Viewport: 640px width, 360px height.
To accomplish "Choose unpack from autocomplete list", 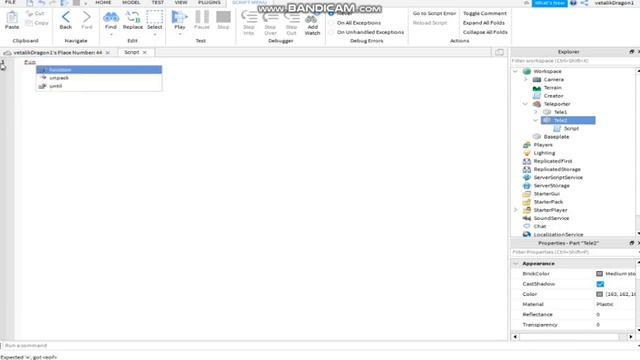I will pos(99,78).
